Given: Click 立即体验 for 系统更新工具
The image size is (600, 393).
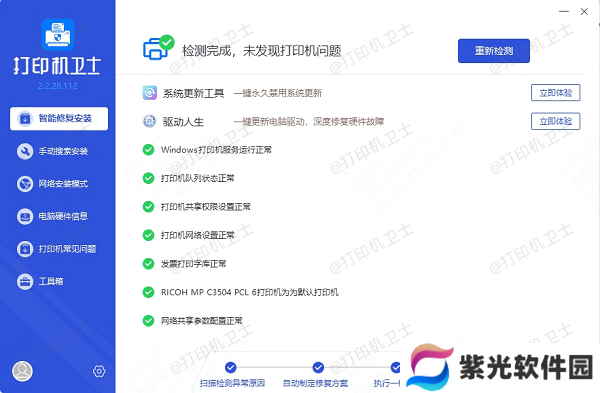Looking at the screenshot, I should [556, 93].
